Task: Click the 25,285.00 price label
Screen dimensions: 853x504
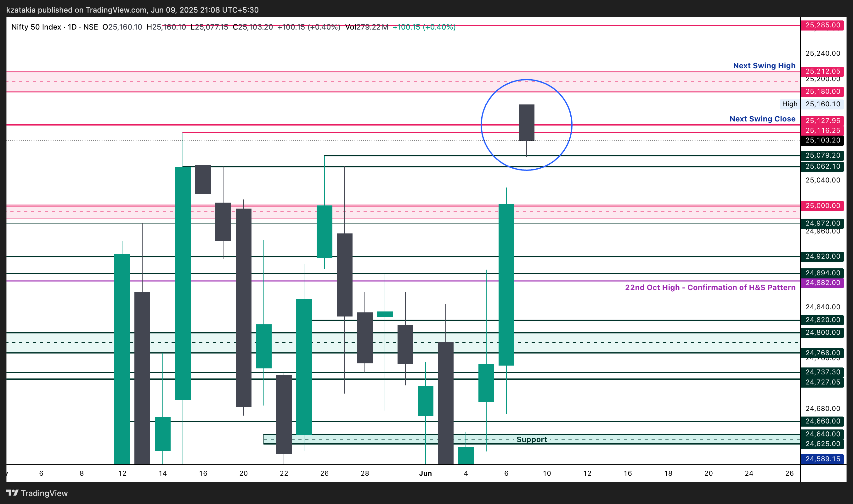Action: coord(822,25)
